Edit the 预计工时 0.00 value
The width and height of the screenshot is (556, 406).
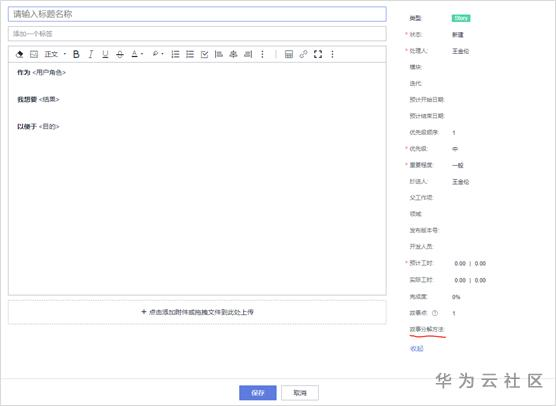460,263
